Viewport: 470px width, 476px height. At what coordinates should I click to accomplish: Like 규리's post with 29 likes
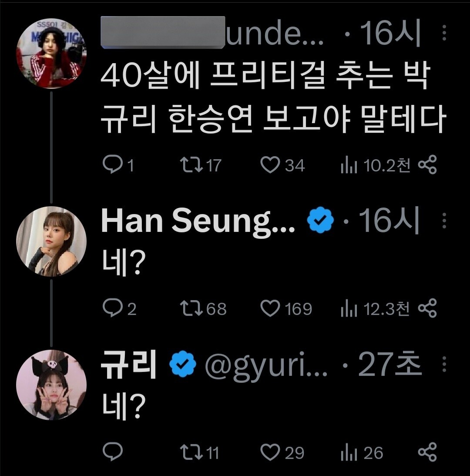tap(270, 453)
